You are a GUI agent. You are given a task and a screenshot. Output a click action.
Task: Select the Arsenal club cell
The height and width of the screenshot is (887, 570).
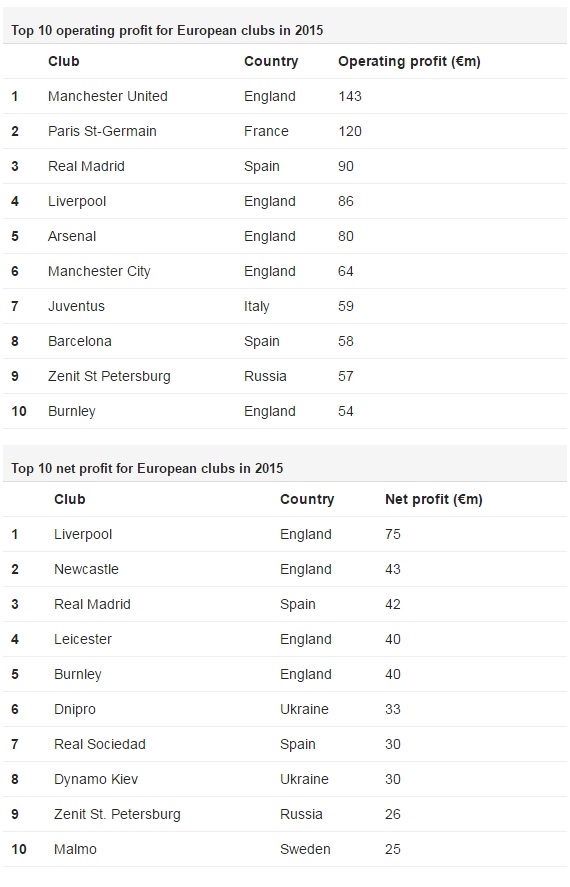coord(72,236)
